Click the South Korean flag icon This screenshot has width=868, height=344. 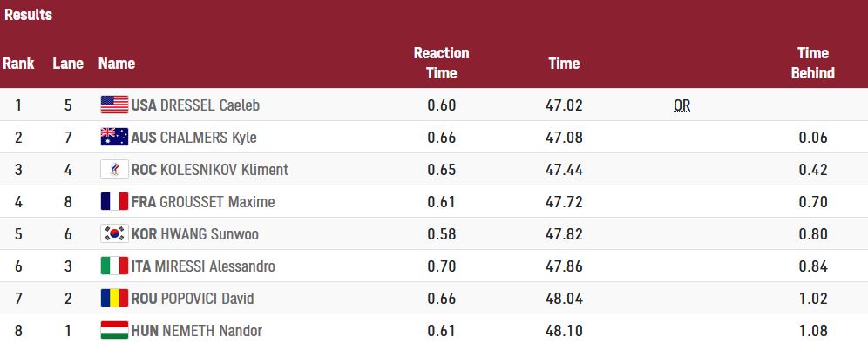(114, 233)
